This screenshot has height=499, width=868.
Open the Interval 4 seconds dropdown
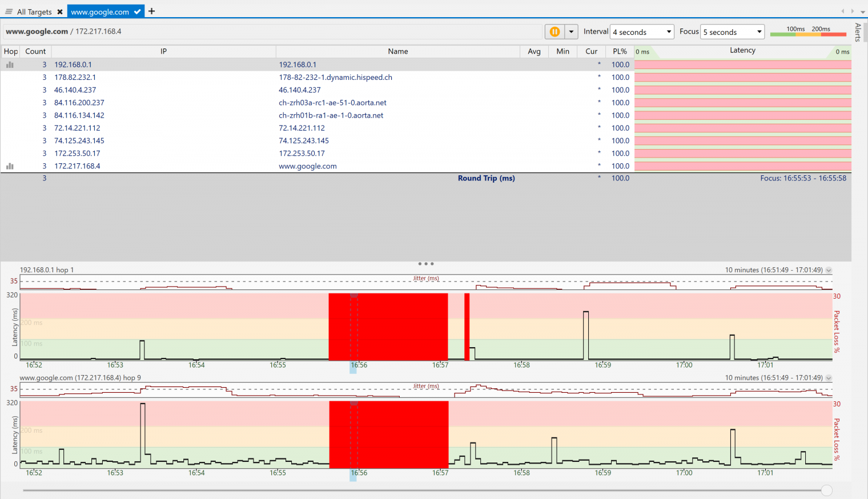(x=642, y=32)
